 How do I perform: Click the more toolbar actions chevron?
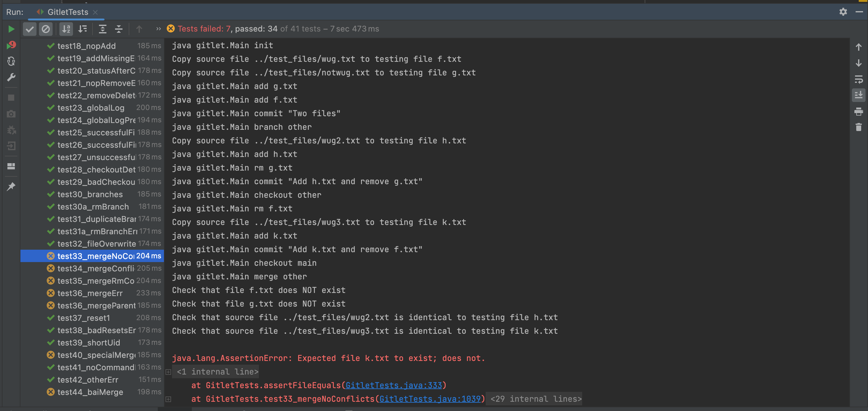point(158,29)
